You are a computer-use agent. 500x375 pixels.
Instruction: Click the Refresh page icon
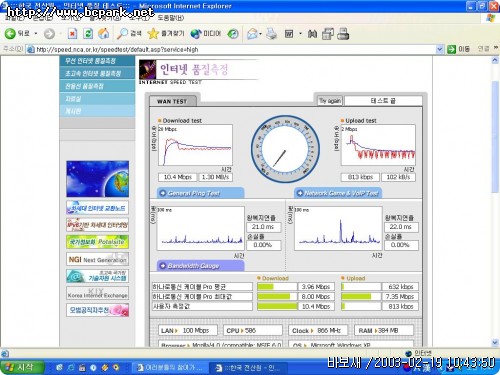[x=88, y=33]
